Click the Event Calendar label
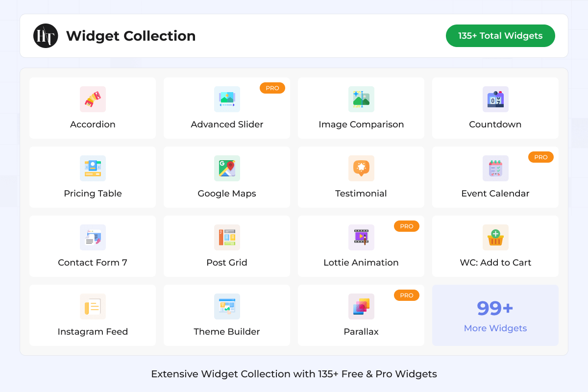 pyautogui.click(x=495, y=194)
